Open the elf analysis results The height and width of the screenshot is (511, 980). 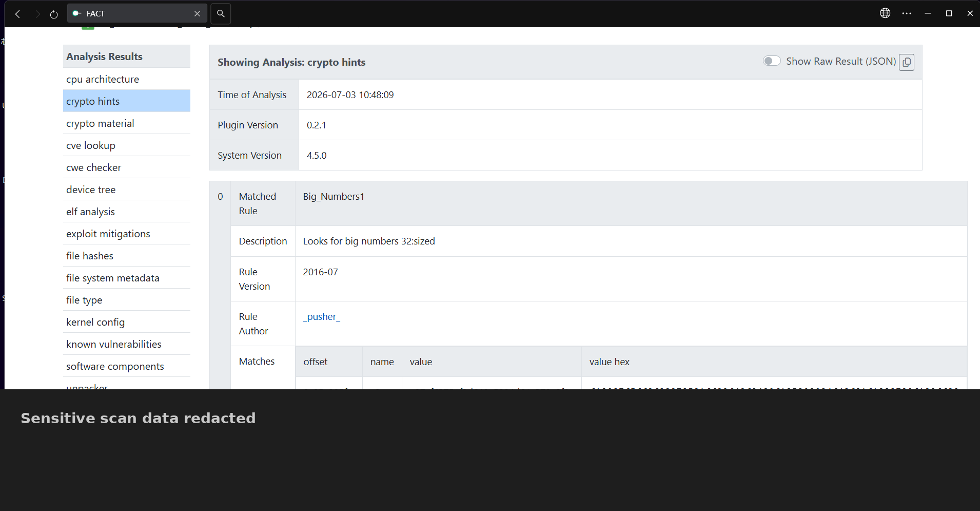[x=127, y=212]
